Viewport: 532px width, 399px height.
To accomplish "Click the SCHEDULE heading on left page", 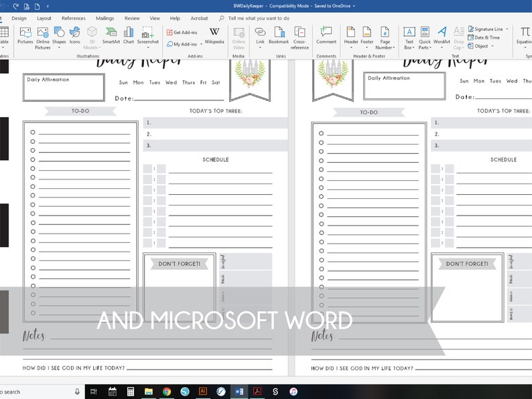I will coord(216,160).
